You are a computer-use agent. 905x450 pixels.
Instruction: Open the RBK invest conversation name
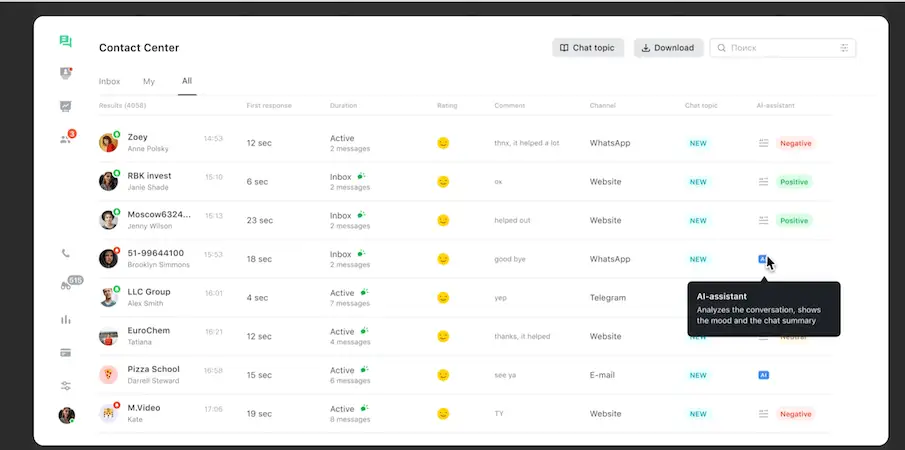[x=149, y=175]
